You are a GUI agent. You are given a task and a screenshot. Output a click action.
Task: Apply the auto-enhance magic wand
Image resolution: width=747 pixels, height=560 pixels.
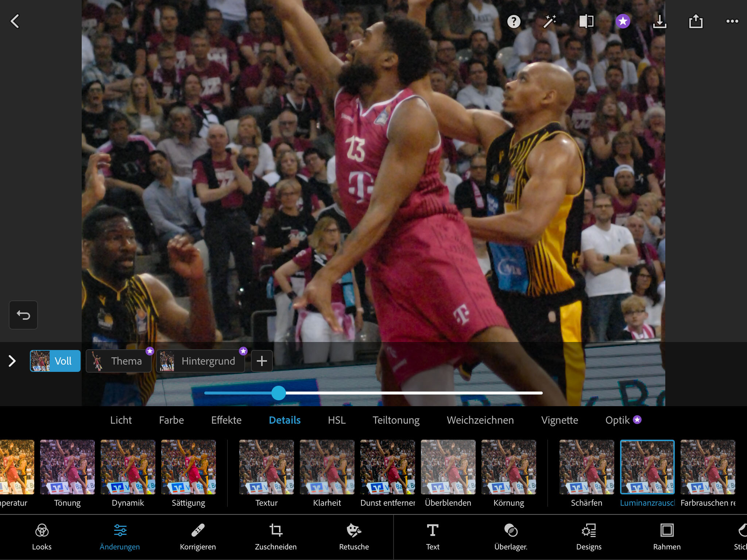550,22
